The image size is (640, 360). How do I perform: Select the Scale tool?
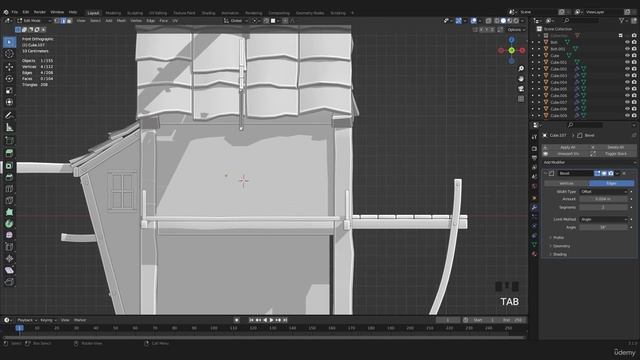[x=9, y=90]
